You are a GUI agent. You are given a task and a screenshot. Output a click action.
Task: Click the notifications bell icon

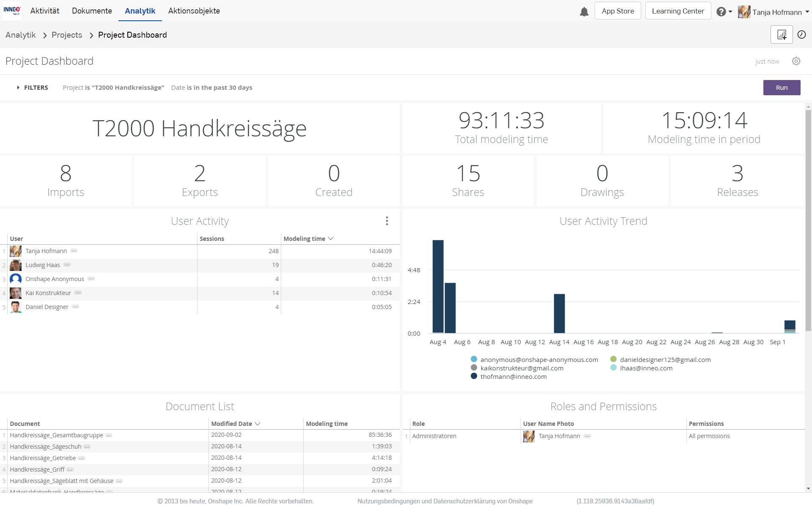[x=584, y=11]
